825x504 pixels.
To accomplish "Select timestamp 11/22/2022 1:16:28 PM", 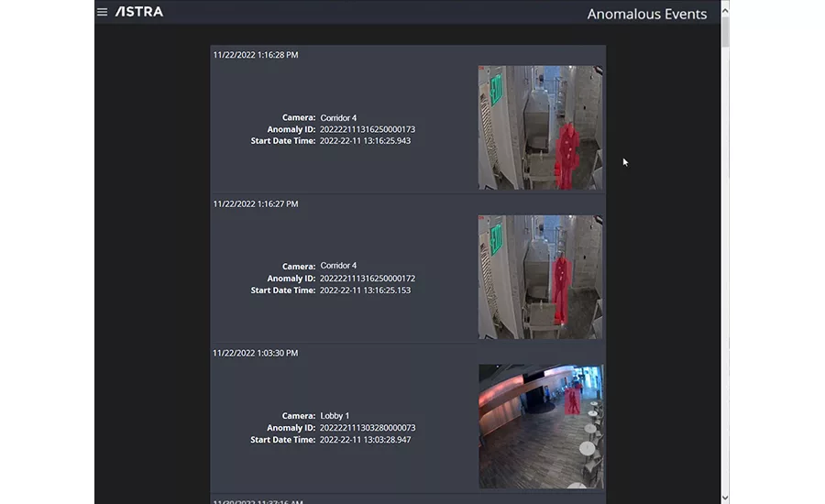I will click(256, 55).
